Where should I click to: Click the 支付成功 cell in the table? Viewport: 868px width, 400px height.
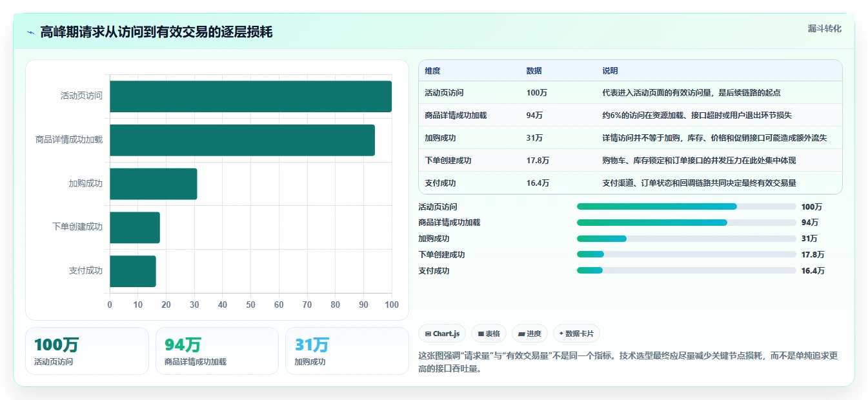tap(440, 183)
